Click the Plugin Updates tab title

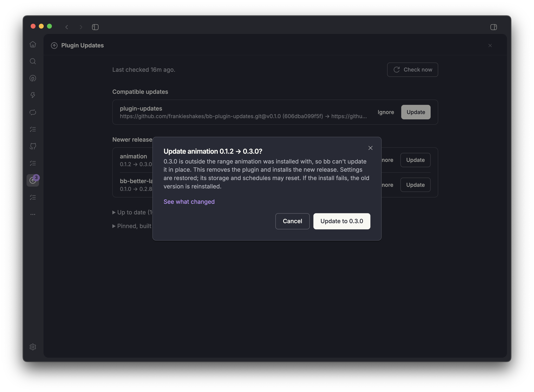tap(82, 45)
